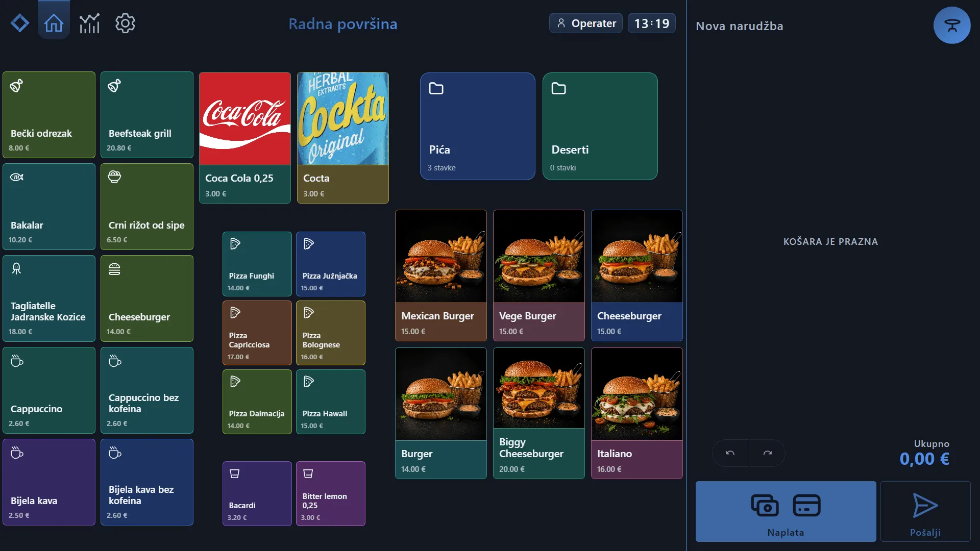Select the 15.00 € Cheeseburger with photo
The image size is (980, 551).
coord(637,275)
